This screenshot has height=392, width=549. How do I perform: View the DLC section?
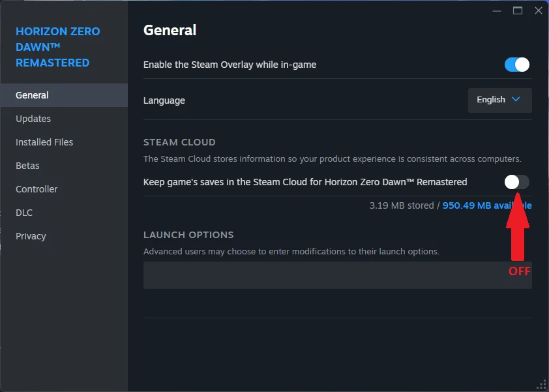[64, 213]
